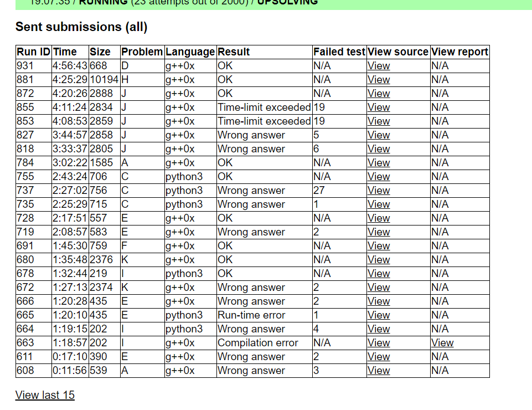Screen dimensions: 532x410
Task: View source for run 728
Action: tap(379, 218)
